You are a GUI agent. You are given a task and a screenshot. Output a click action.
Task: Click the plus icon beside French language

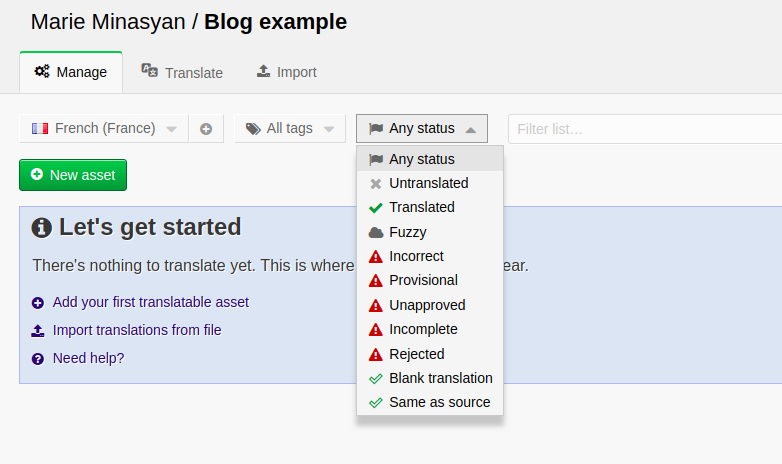(206, 129)
